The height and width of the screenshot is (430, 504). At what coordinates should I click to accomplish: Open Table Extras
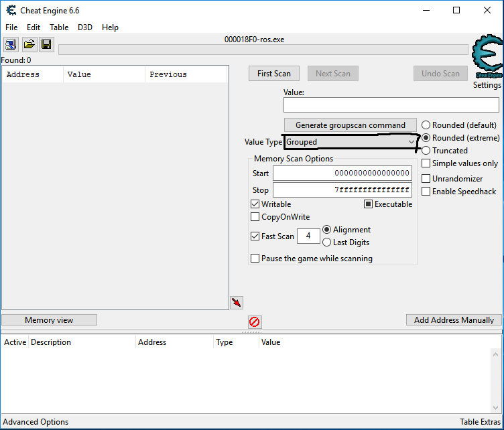click(480, 422)
